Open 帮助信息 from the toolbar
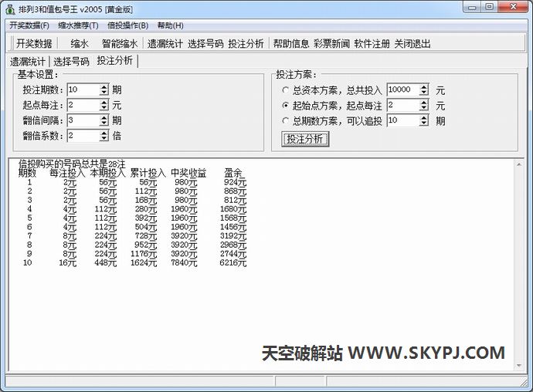 [x=291, y=44]
